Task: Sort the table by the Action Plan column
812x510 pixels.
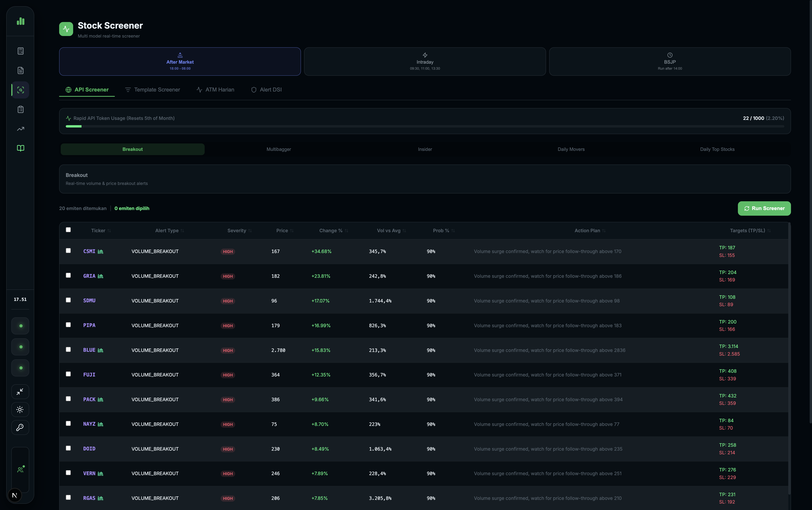Action: (x=590, y=231)
